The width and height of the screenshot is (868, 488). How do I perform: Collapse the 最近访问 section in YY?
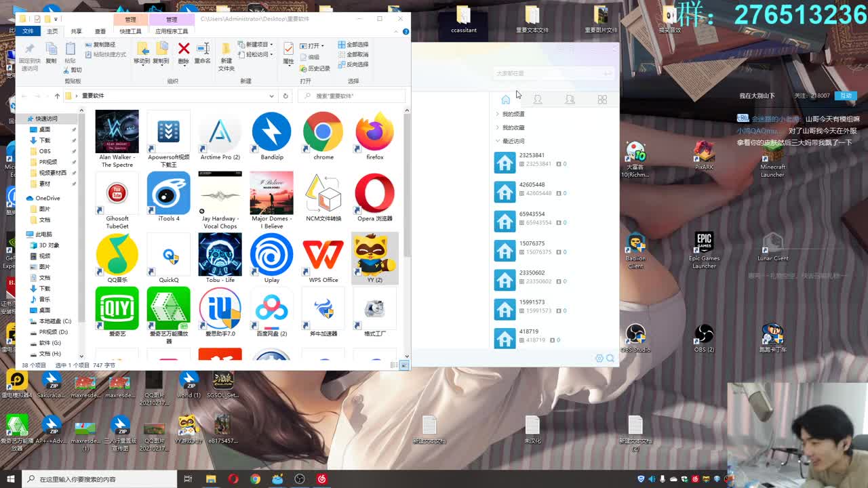click(499, 140)
